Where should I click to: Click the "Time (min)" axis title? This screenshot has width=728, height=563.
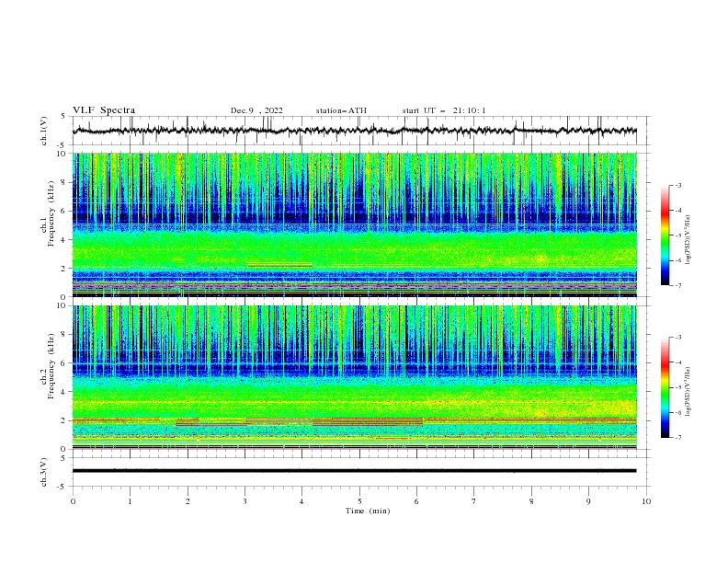pos(368,511)
